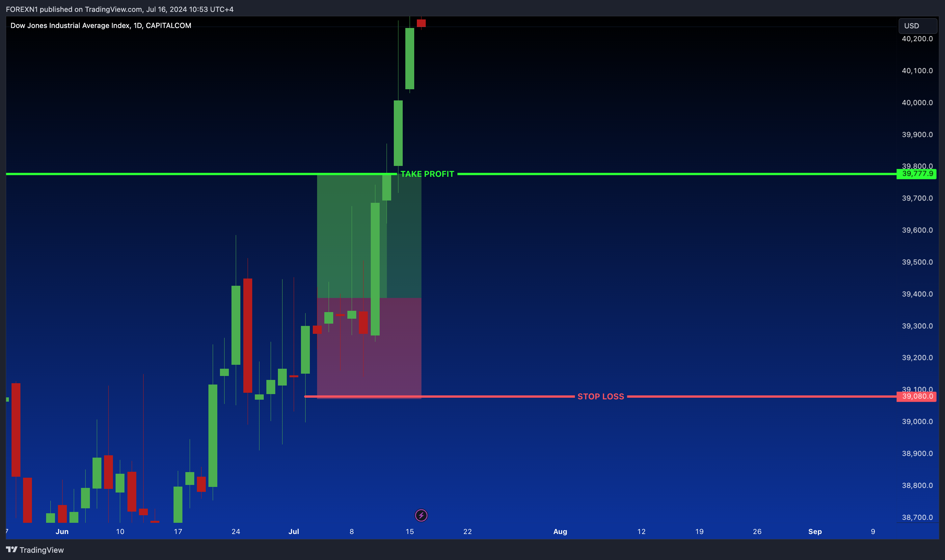Click the 26 date label on time axis
Screen dimensions: 945x560
(x=757, y=531)
